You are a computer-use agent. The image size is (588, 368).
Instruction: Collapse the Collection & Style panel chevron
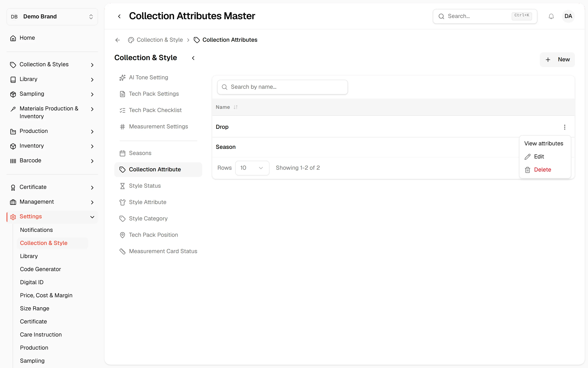coord(193,58)
